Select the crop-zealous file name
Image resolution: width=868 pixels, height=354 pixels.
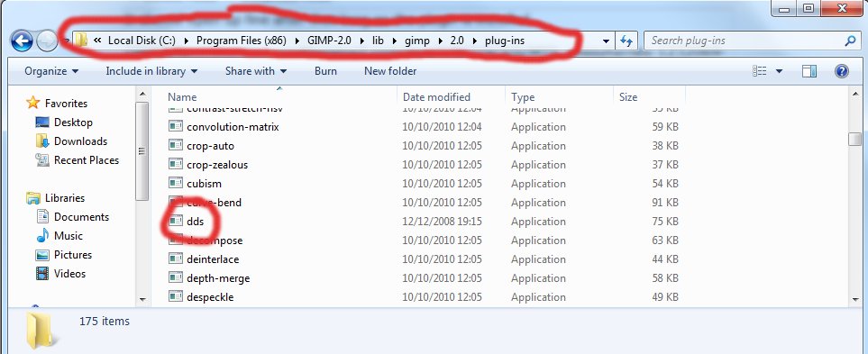pos(217,165)
